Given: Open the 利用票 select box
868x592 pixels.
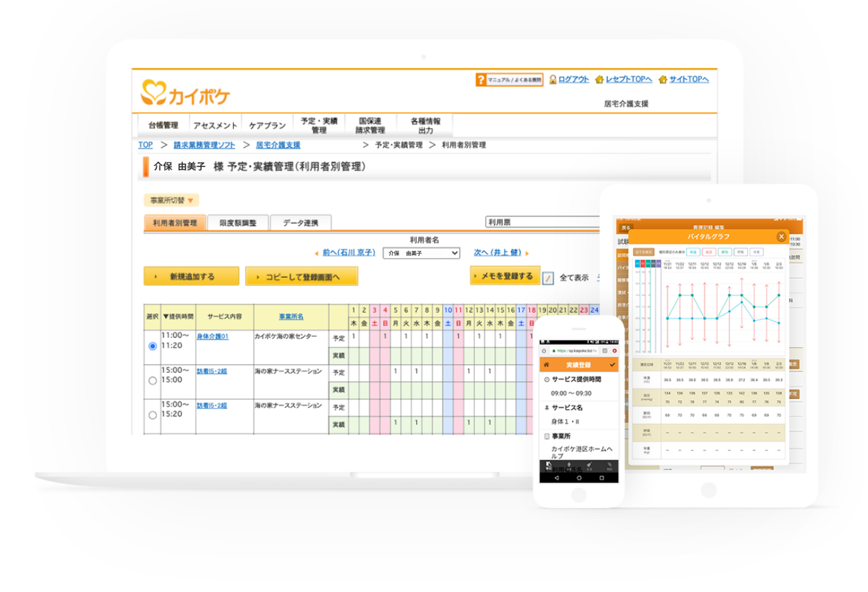Looking at the screenshot, I should 542,223.
